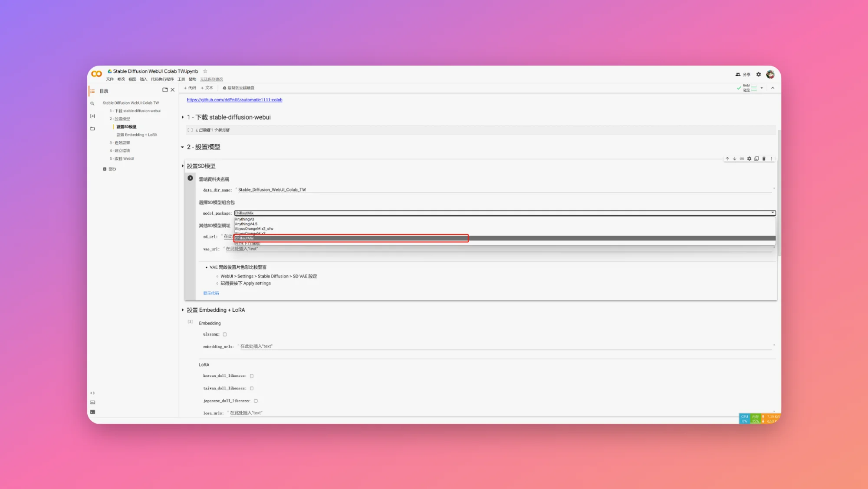
Task: Pop out the table of contents pane
Action: [165, 90]
